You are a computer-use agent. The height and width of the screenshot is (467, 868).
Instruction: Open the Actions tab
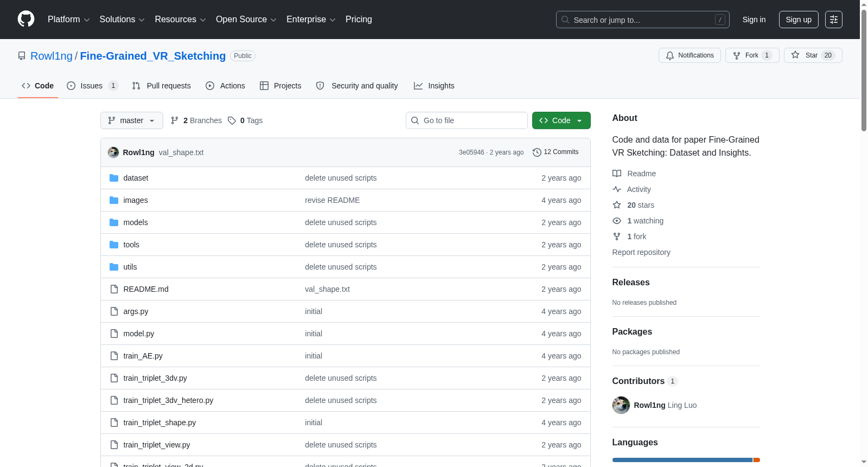(225, 86)
